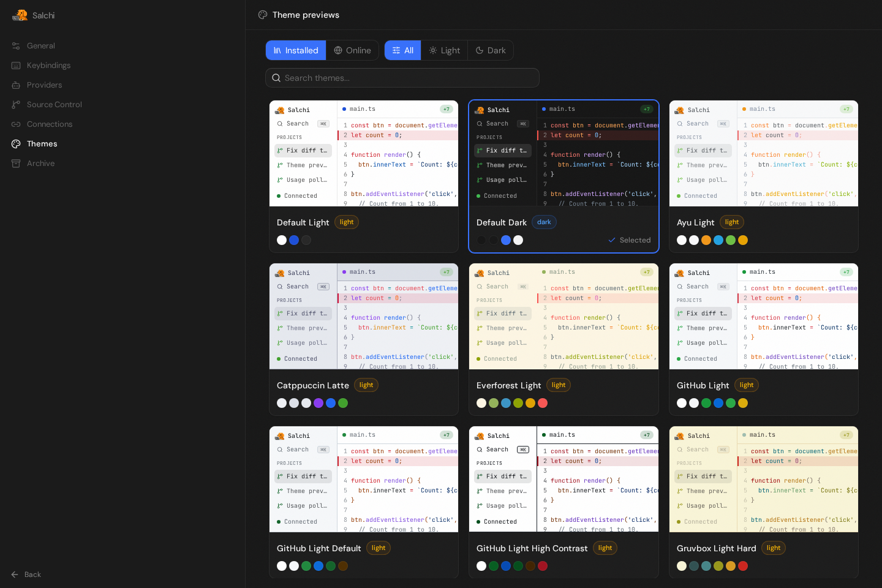882x588 pixels.
Task: Click coral red swatch under Everforest Light
Action: [x=543, y=403]
